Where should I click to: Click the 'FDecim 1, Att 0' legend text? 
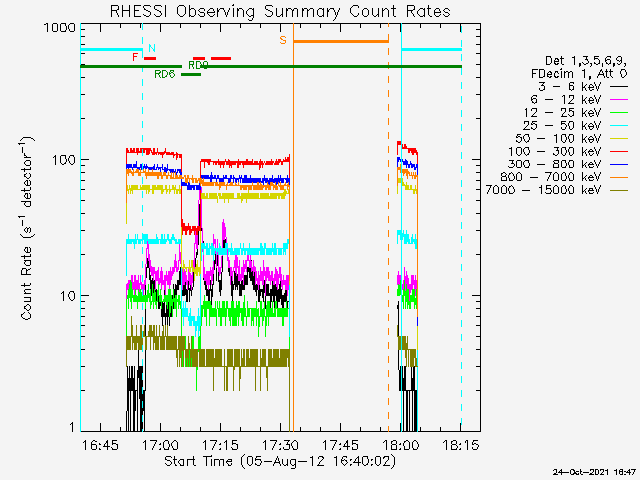point(579,74)
